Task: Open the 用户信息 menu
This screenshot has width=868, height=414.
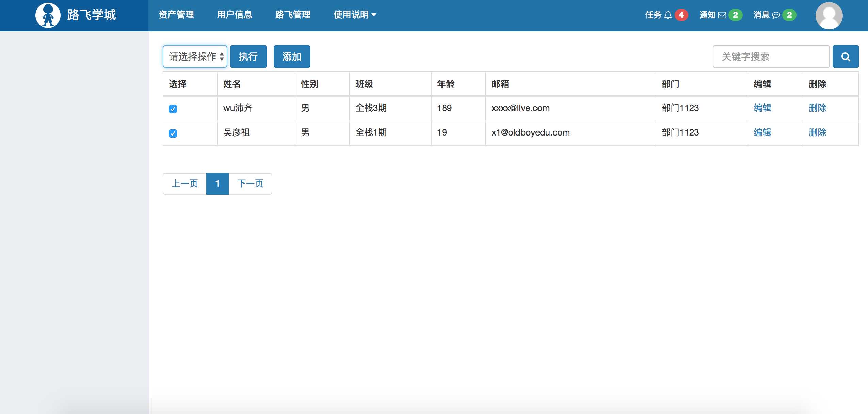Action: coord(235,15)
